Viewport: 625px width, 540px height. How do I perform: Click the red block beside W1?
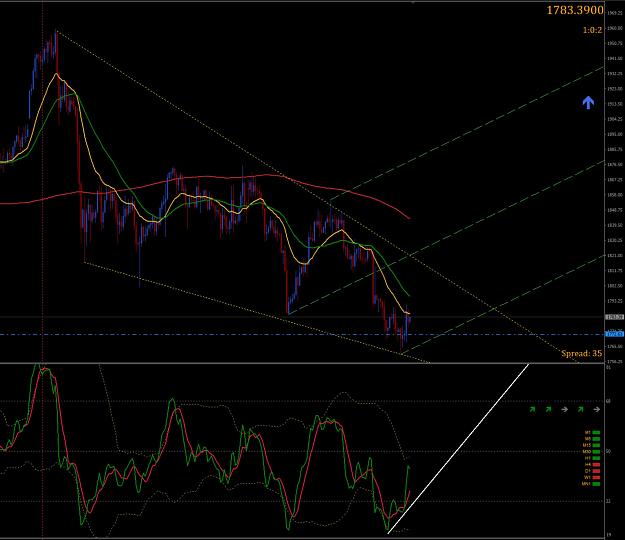click(596, 477)
